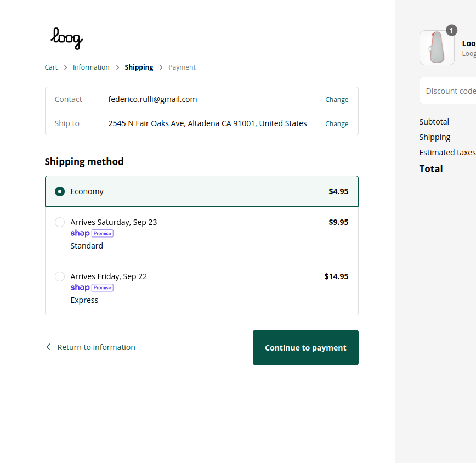This screenshot has height=463, width=476.
Task: Click Return to information link
Action: (x=96, y=347)
